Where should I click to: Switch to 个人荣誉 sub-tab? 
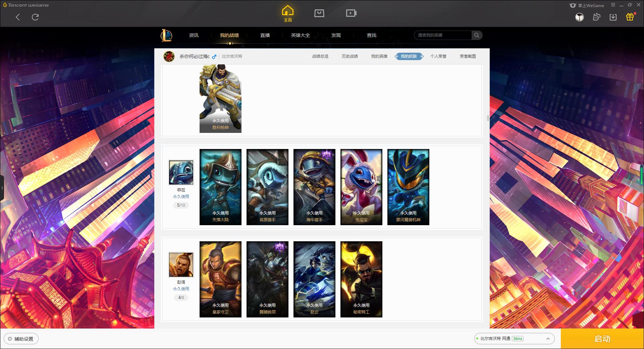pyautogui.click(x=438, y=56)
